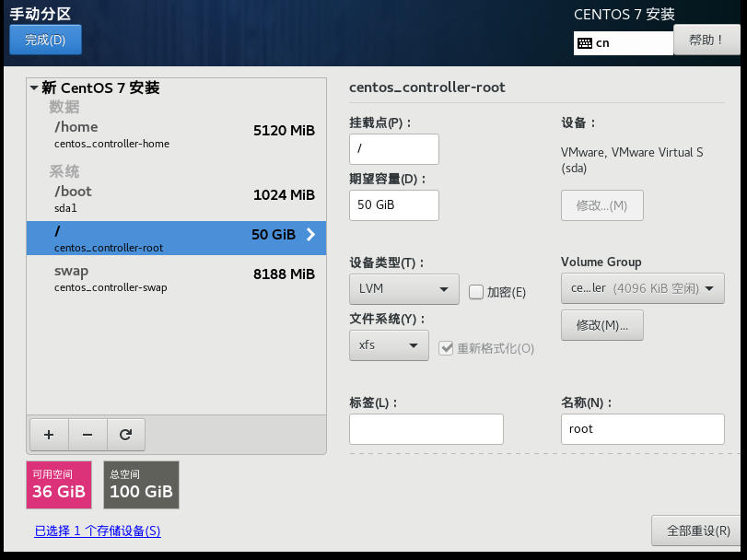Image resolution: width=747 pixels, height=560 pixels.
Task: Select the /boot sda1 partition entry
Action: point(176,199)
